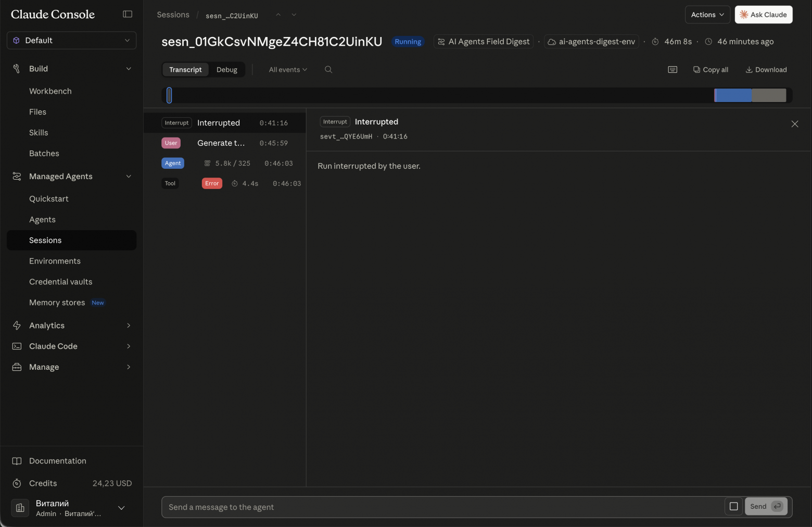Click the Running status badge
The width and height of the screenshot is (812, 527).
(x=408, y=42)
